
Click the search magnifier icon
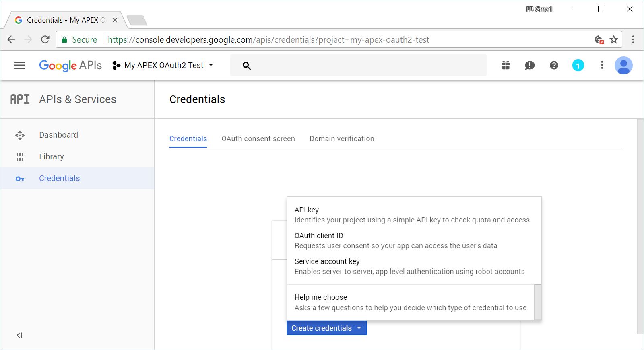(247, 66)
